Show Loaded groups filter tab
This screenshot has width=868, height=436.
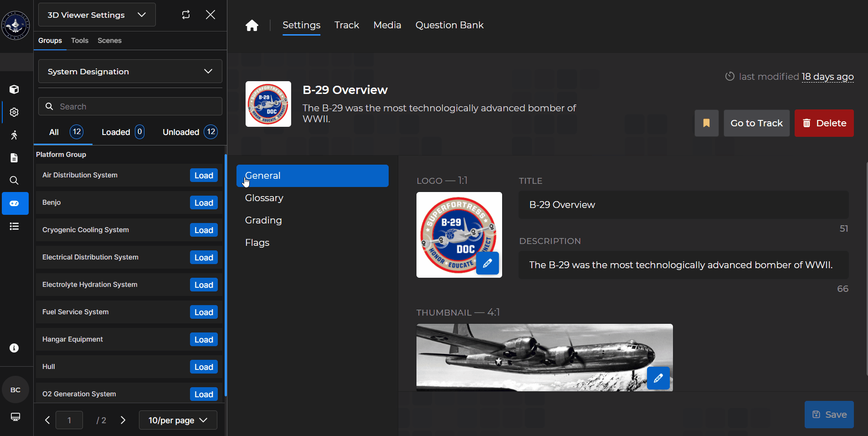(x=123, y=132)
